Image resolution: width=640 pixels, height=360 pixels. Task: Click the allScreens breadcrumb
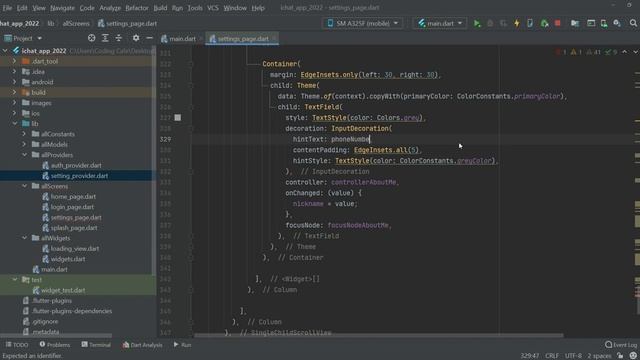(x=76, y=24)
